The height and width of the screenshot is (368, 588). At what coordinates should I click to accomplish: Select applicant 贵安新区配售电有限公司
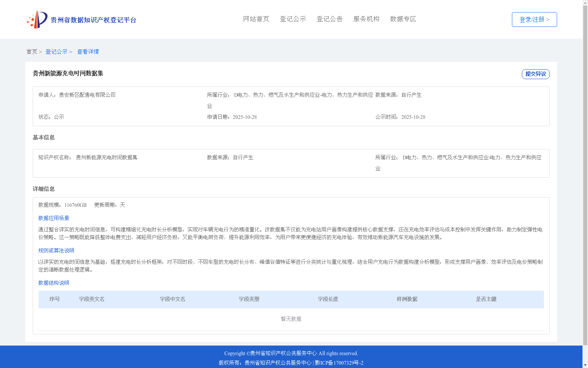point(87,95)
